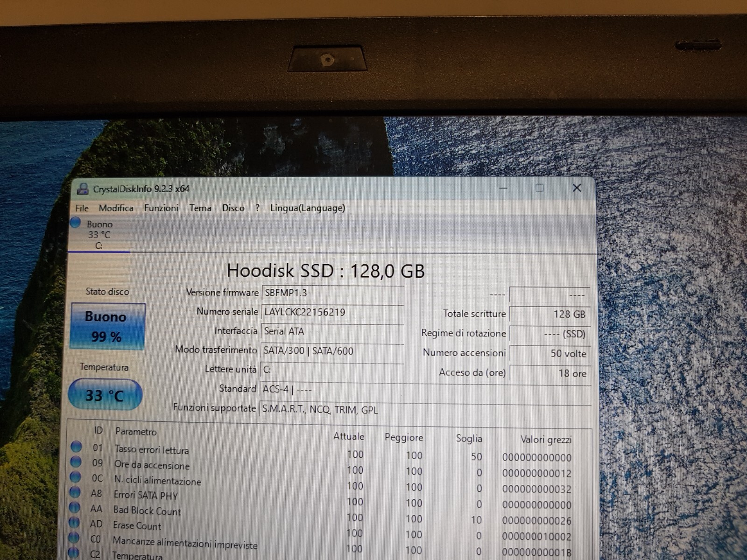Click the Parametro column header
The height and width of the screenshot is (560, 747).
[x=136, y=432]
